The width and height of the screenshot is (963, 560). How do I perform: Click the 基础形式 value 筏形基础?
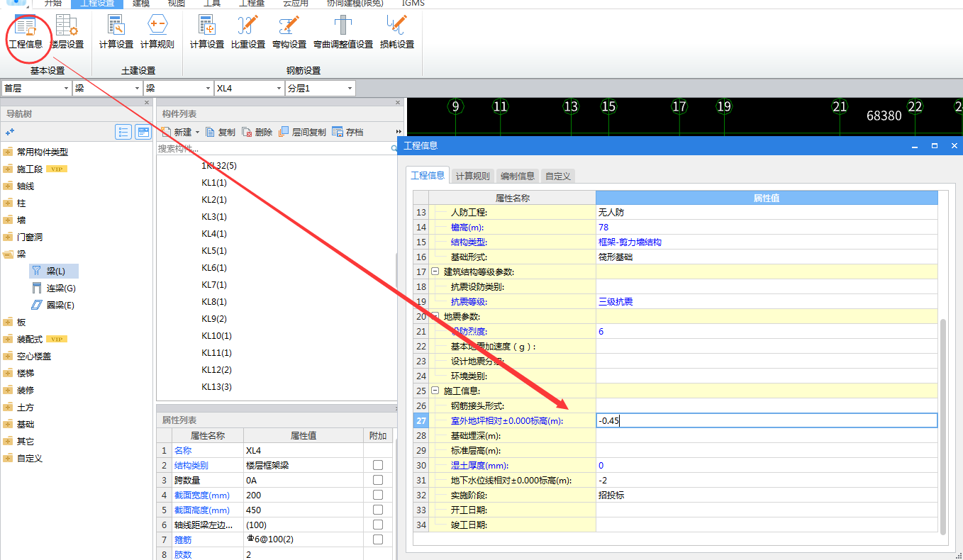[x=767, y=257]
